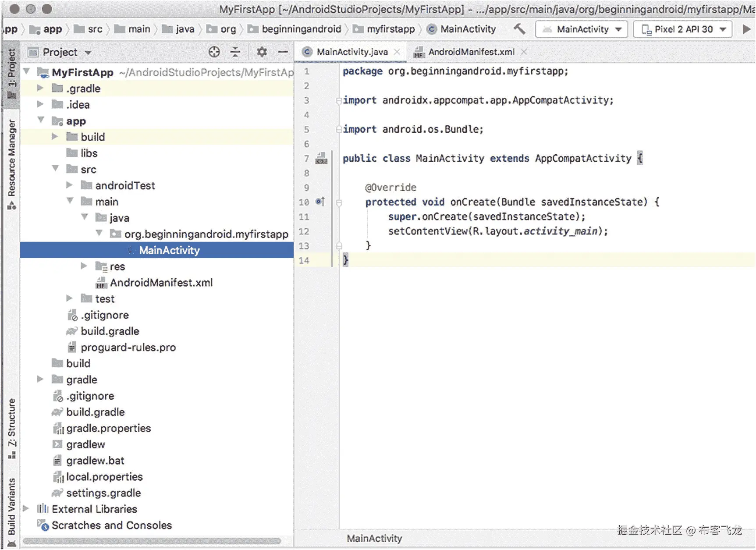This screenshot has width=756, height=550.
Task: Toggle code fold for onCreate on line 10
Action: tap(339, 202)
